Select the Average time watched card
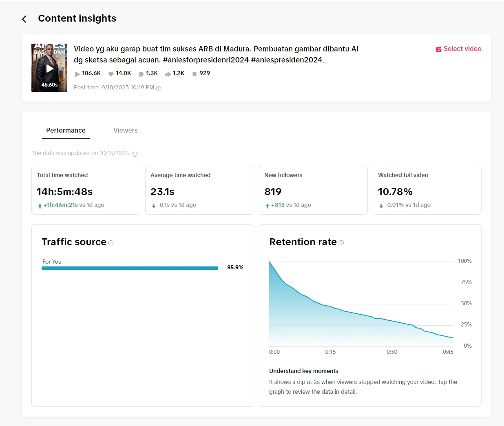Image resolution: width=504 pixels, height=426 pixels. pyautogui.click(x=199, y=190)
